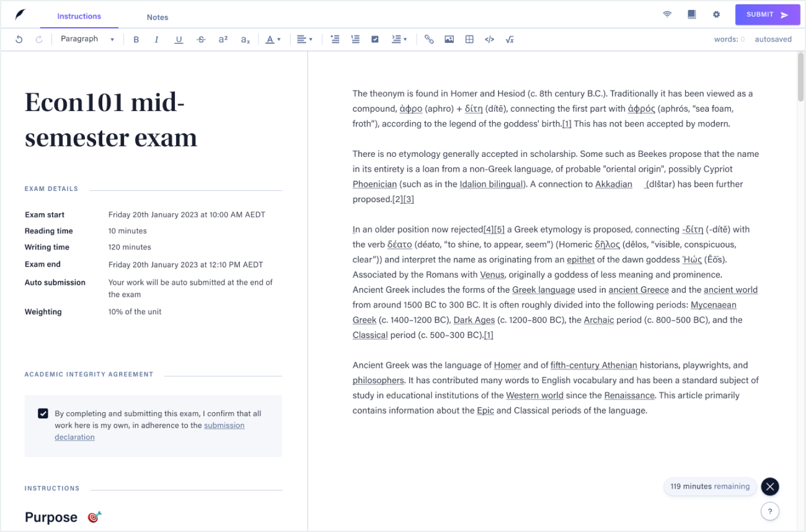806x532 pixels.
Task: Select the Instructions tab
Action: pyautogui.click(x=79, y=17)
